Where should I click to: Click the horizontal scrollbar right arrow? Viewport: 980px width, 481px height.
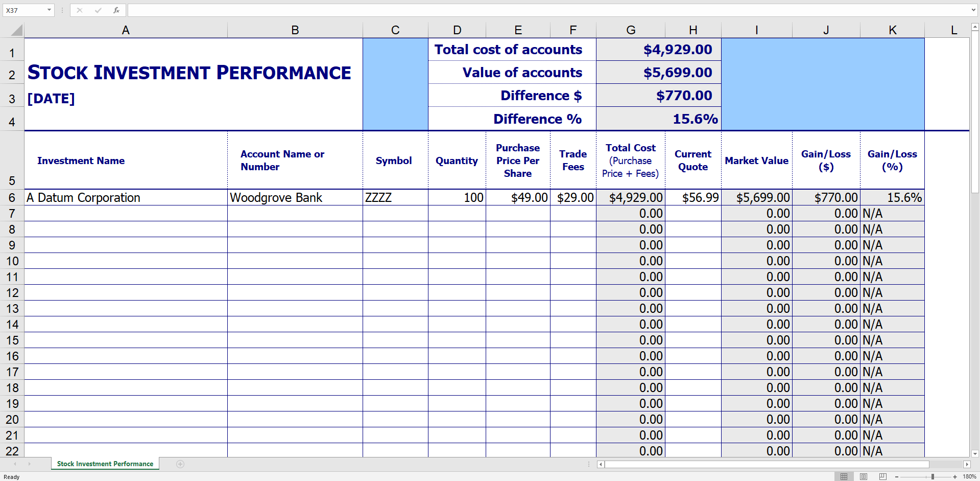[x=967, y=464]
